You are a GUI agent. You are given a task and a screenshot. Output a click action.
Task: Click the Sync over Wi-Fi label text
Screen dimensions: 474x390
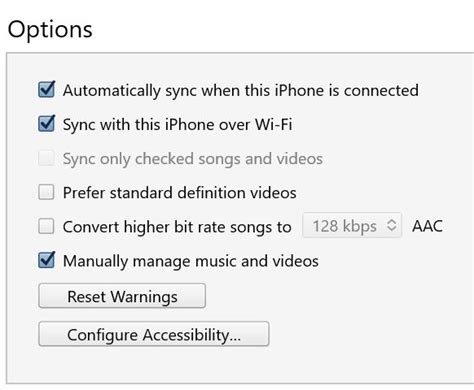(x=177, y=125)
